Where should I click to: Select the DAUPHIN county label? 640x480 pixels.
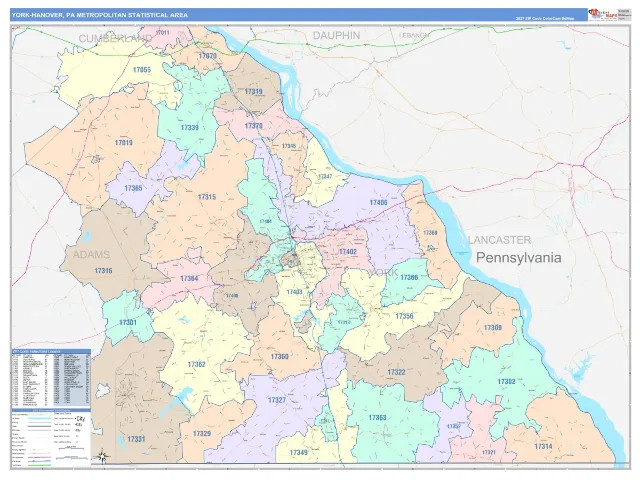coord(336,36)
